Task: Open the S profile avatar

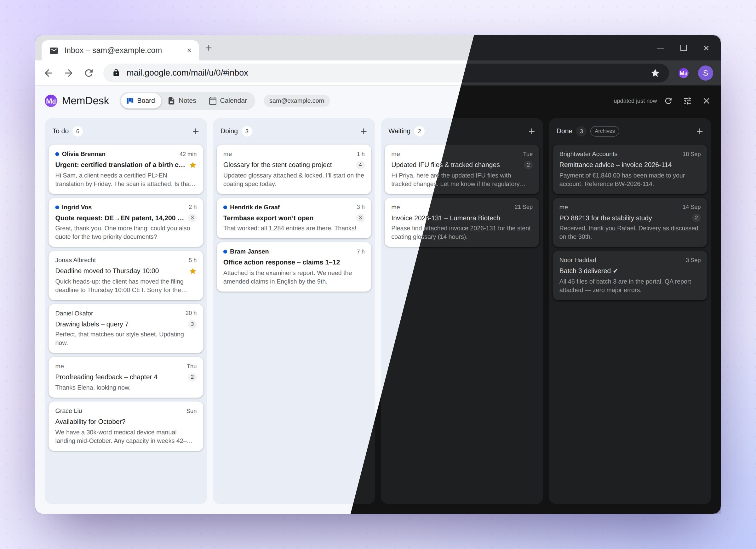Action: (x=705, y=73)
